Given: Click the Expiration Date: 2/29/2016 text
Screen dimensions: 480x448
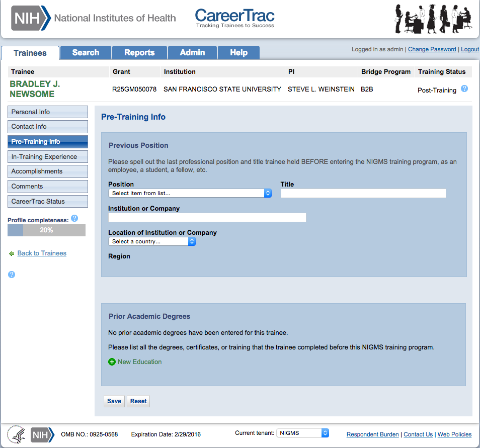Looking at the screenshot, I should [x=166, y=434].
